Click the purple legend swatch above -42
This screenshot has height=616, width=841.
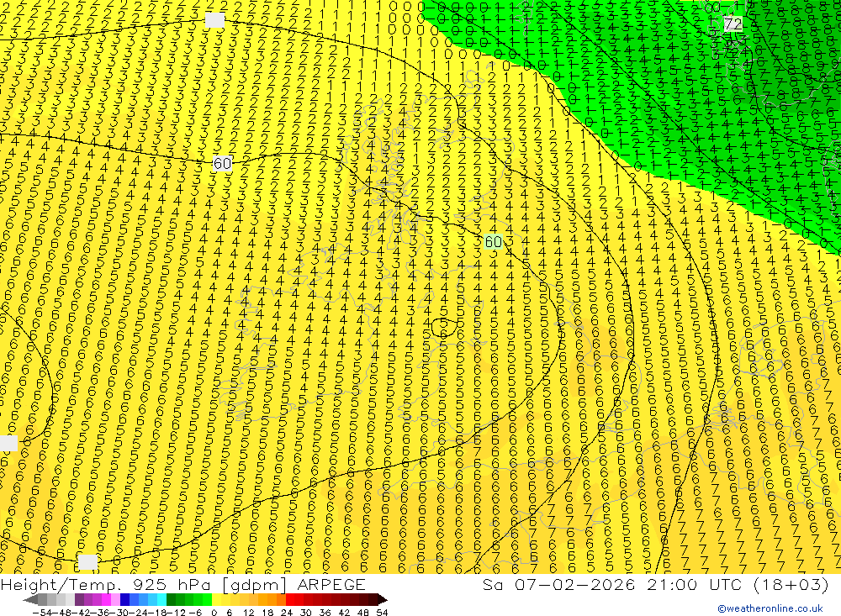click(x=79, y=599)
